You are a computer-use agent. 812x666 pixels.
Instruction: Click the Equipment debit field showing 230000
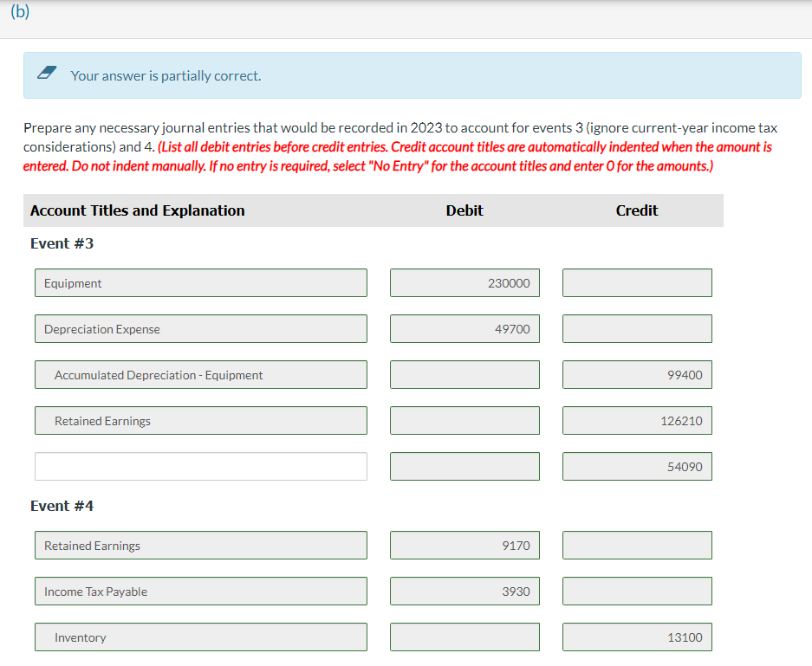tap(464, 282)
